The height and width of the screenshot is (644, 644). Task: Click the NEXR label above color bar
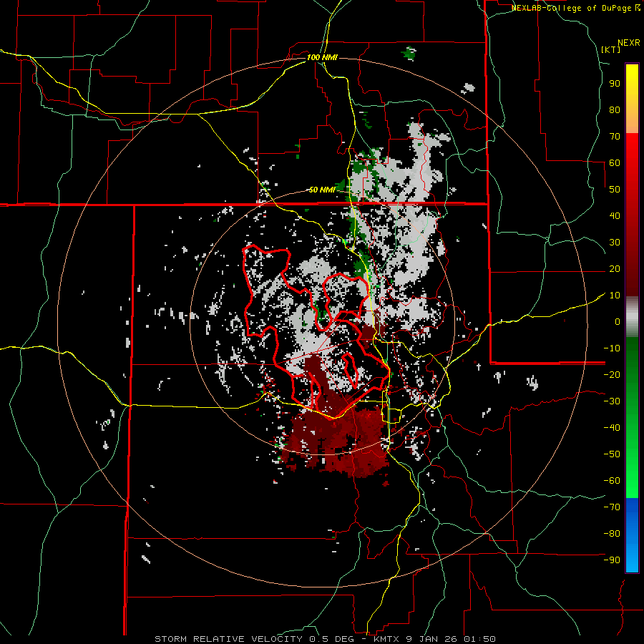[629, 42]
